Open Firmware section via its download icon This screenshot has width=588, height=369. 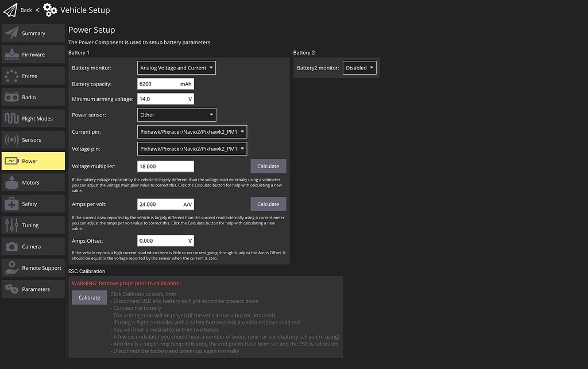tap(11, 55)
